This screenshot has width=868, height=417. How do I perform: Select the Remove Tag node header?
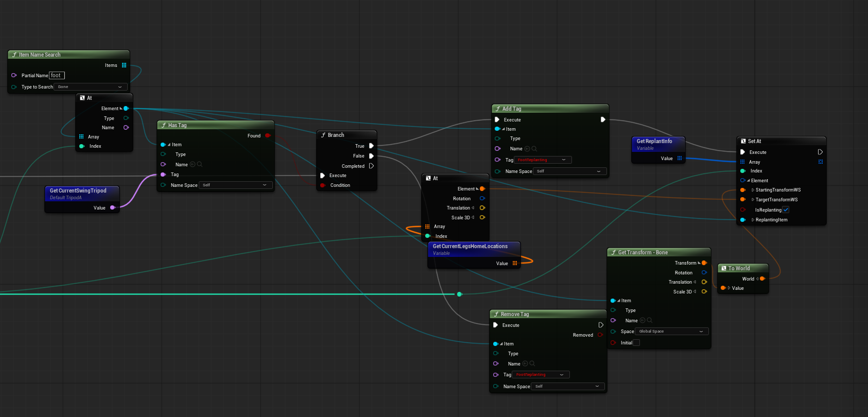(548, 314)
